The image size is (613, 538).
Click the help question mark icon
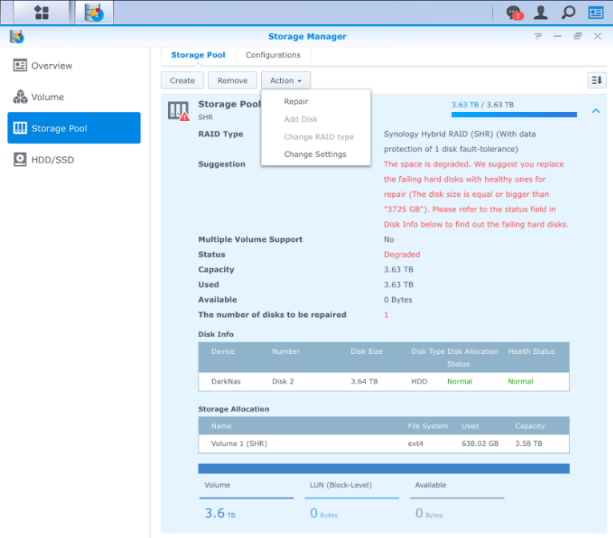pos(538,36)
